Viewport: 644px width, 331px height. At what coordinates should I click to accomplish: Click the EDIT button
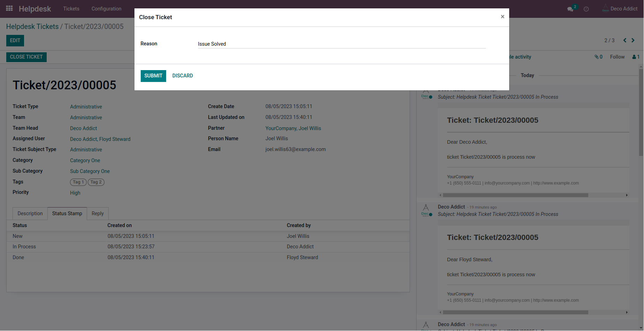coord(15,40)
